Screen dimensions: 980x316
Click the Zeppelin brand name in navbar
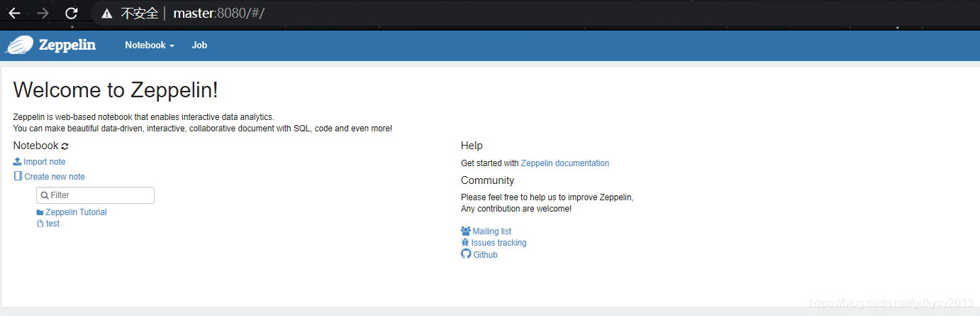(x=67, y=45)
